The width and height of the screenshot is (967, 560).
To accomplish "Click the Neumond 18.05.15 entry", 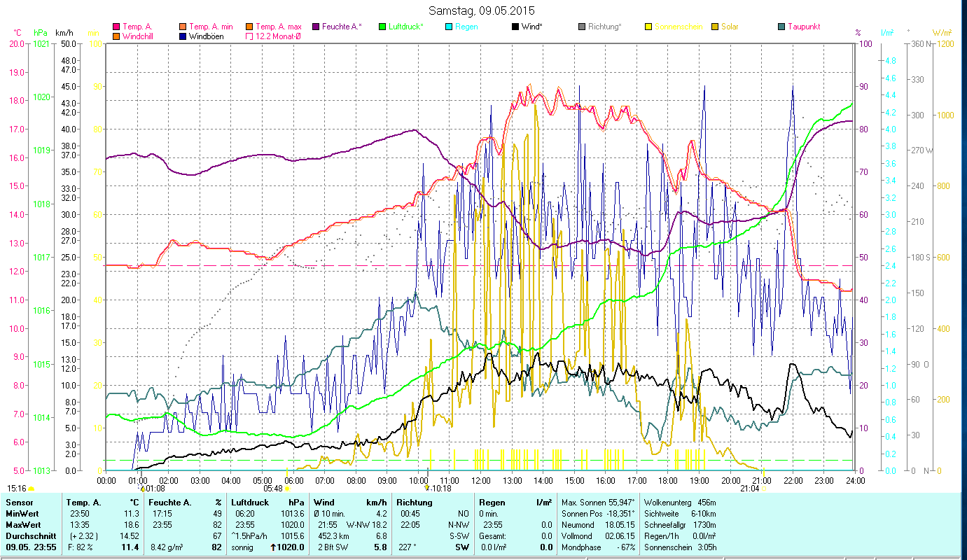I will [597, 524].
